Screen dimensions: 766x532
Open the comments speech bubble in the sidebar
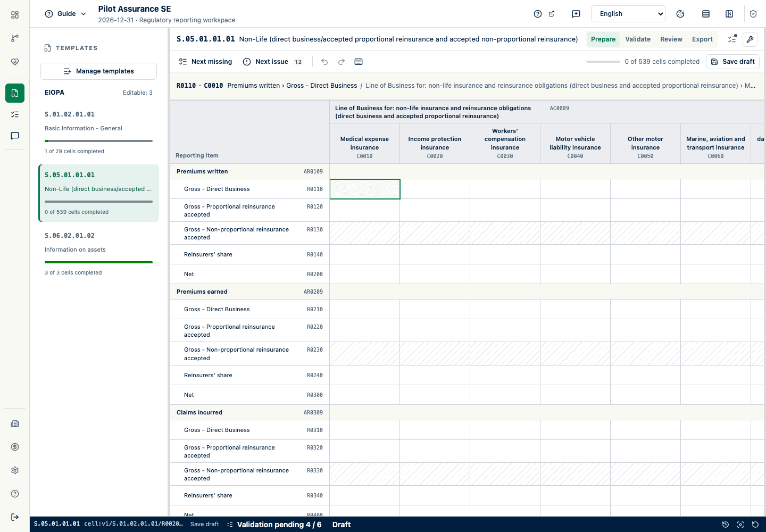point(15,136)
